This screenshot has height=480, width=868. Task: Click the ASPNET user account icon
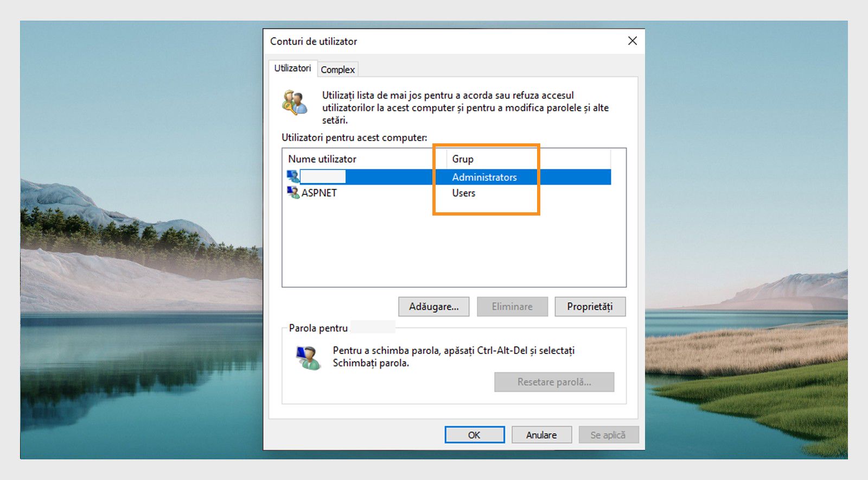click(x=293, y=193)
